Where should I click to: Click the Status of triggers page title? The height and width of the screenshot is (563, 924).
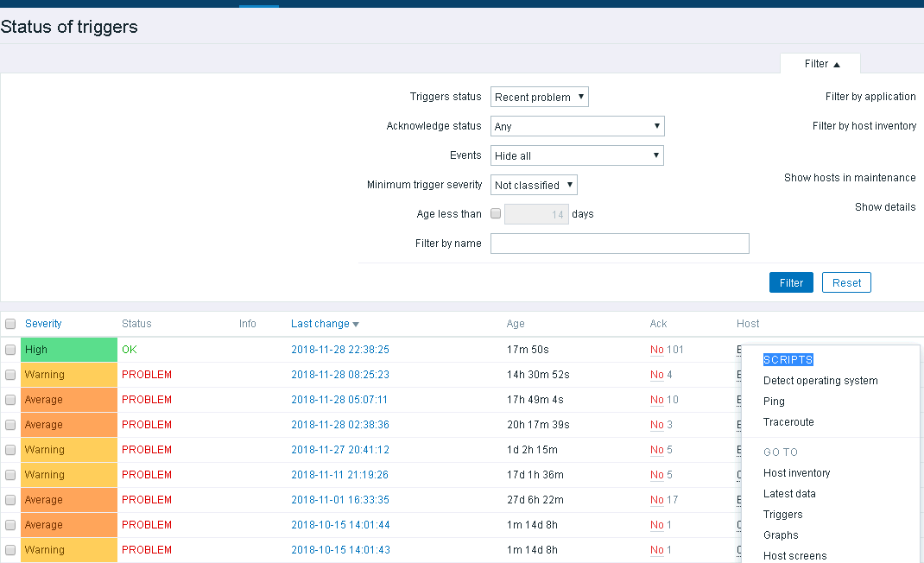(69, 27)
